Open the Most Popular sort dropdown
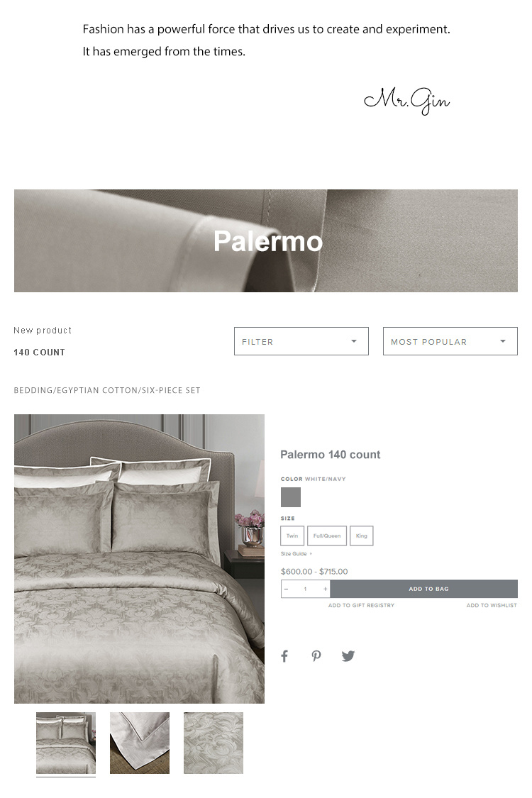Screen dimensions: 532x798 450,341
